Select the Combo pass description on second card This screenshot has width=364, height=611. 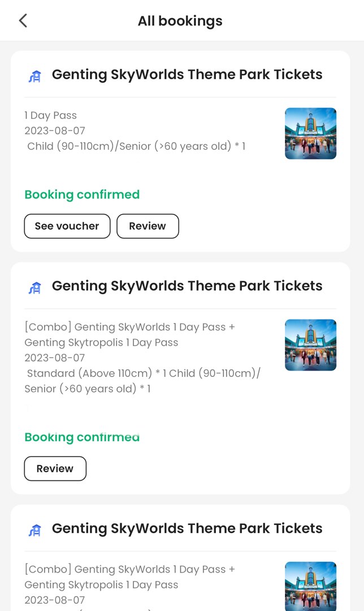[129, 334]
